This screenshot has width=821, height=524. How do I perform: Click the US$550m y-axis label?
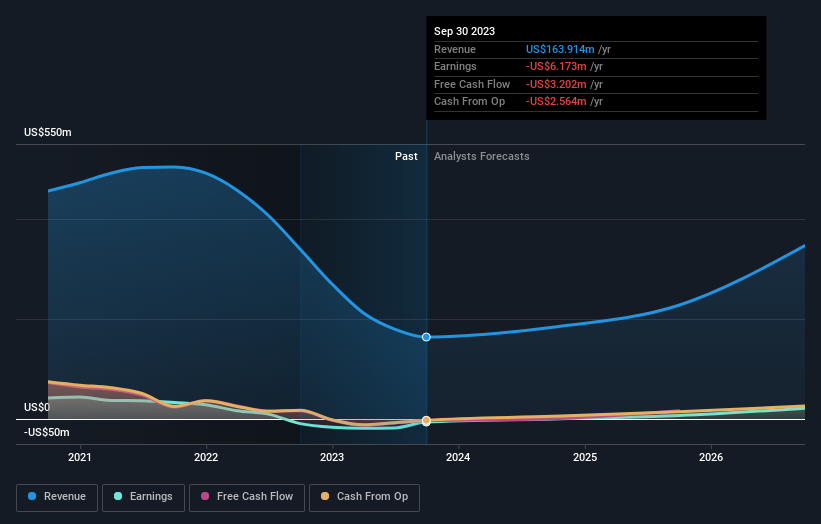pos(48,132)
